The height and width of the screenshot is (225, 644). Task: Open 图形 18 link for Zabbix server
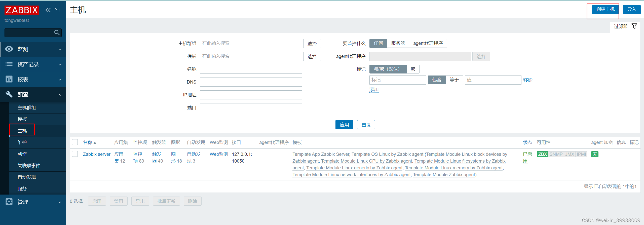coord(173,158)
